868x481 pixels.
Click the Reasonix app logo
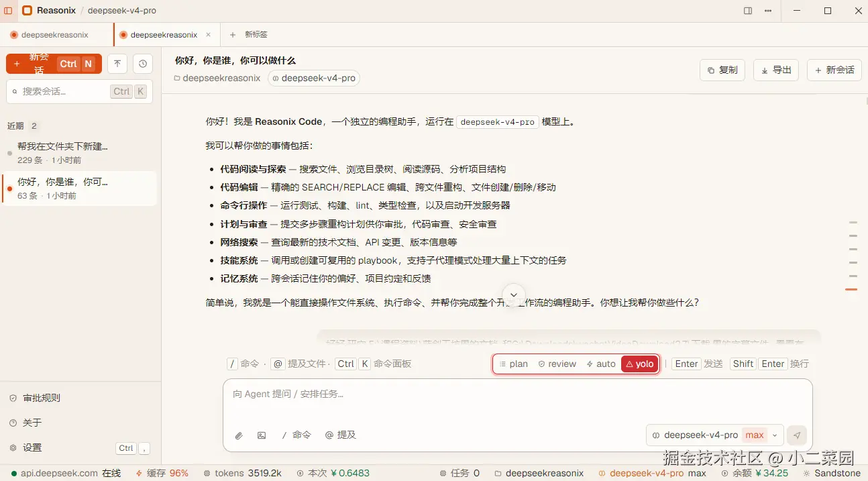click(27, 11)
